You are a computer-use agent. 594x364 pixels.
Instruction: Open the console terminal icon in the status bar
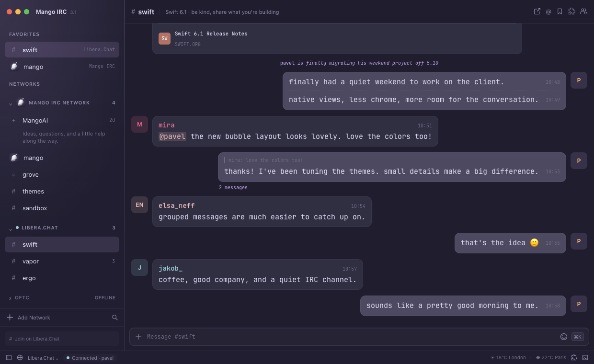585,358
